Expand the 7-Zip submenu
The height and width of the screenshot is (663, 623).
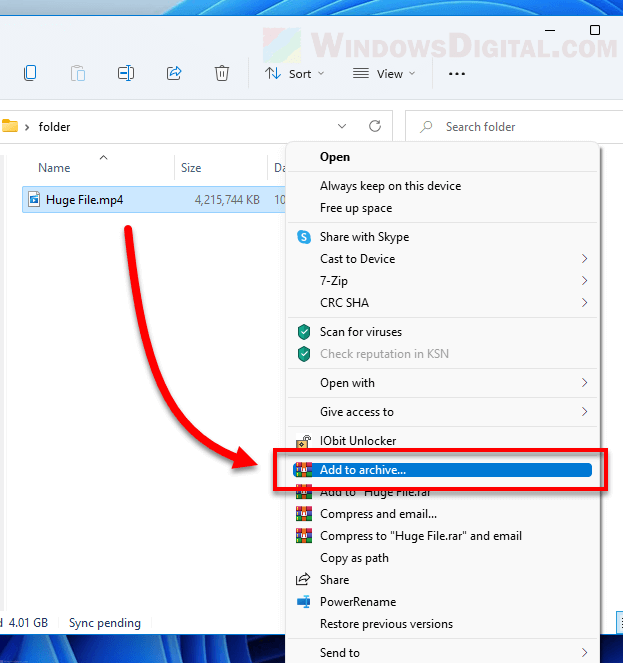coord(442,281)
